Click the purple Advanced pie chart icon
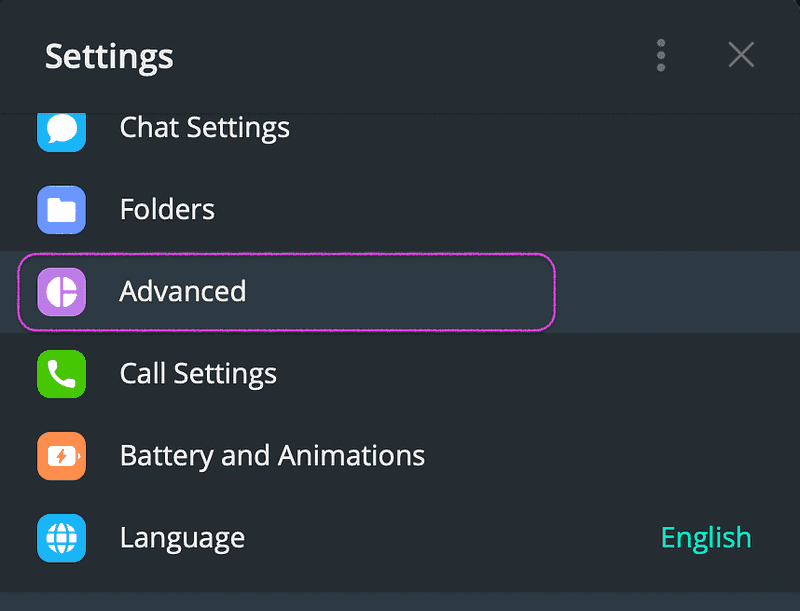This screenshot has width=800, height=611. click(61, 292)
